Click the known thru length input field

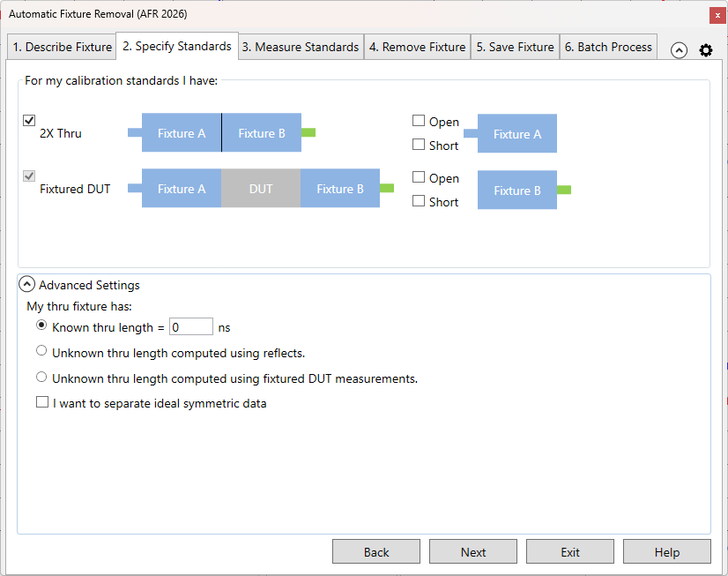coord(191,327)
